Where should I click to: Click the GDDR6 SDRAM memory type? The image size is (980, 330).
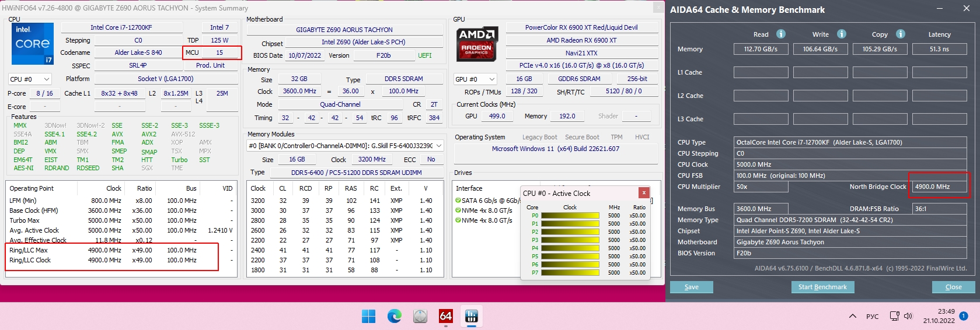579,79
